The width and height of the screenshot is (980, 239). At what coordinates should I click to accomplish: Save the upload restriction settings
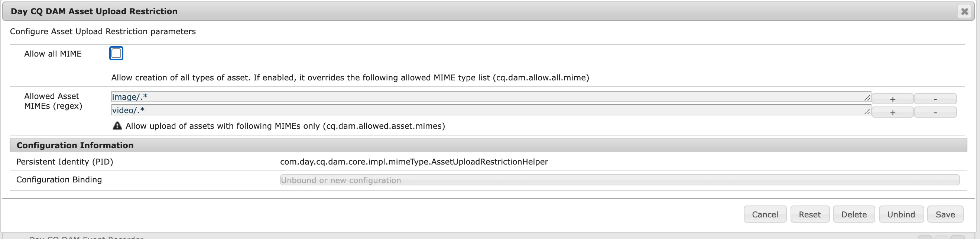pos(945,214)
